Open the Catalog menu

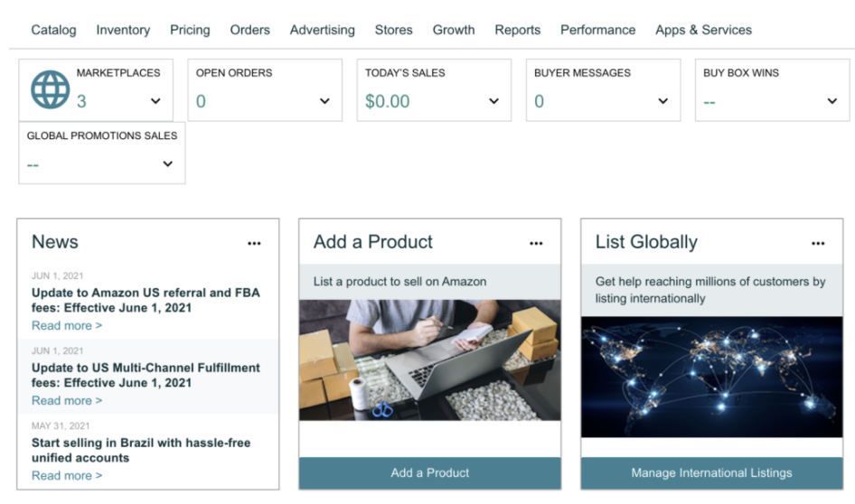(53, 30)
